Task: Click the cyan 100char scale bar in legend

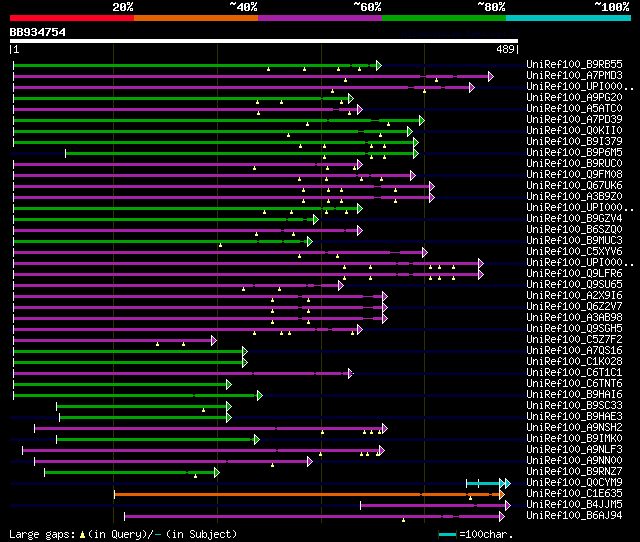Action: [x=447, y=534]
